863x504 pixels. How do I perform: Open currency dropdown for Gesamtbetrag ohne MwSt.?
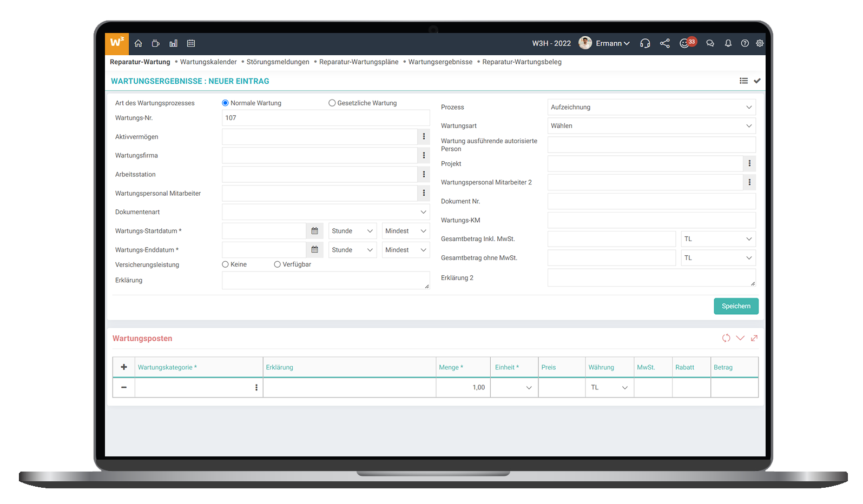(x=718, y=258)
